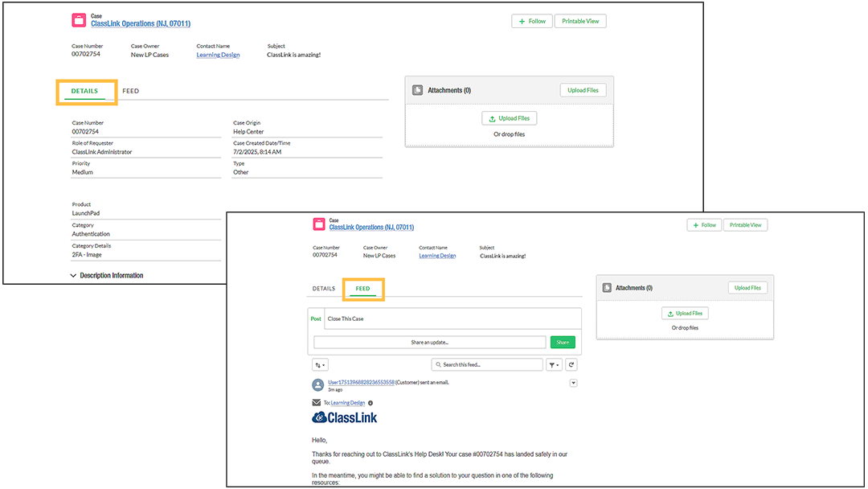This screenshot has height=489, width=868.
Task: Open the feed filter dropdown
Action: (554, 364)
